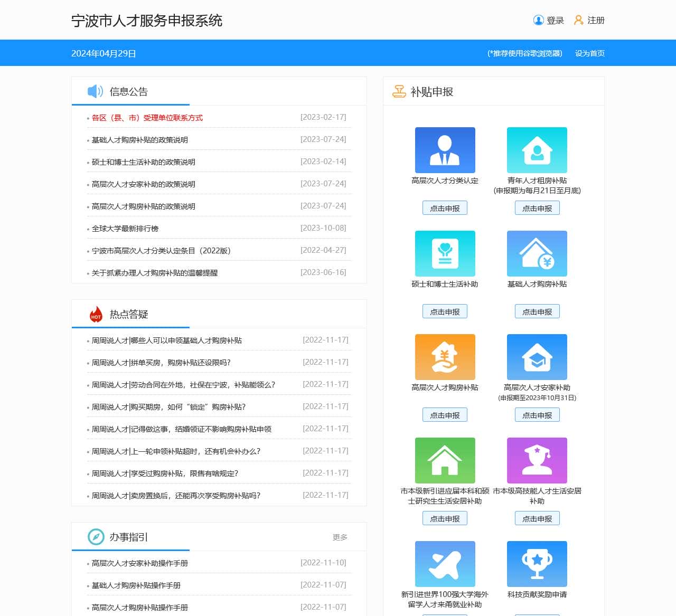
Task: Open the purple 高技能人才生活安居补助 icon
Action: (537, 461)
